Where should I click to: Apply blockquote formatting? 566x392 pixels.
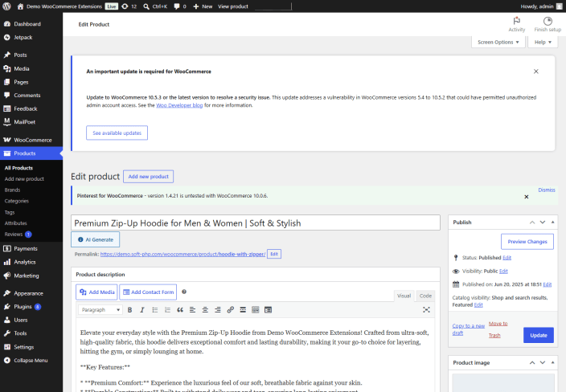tap(180, 310)
